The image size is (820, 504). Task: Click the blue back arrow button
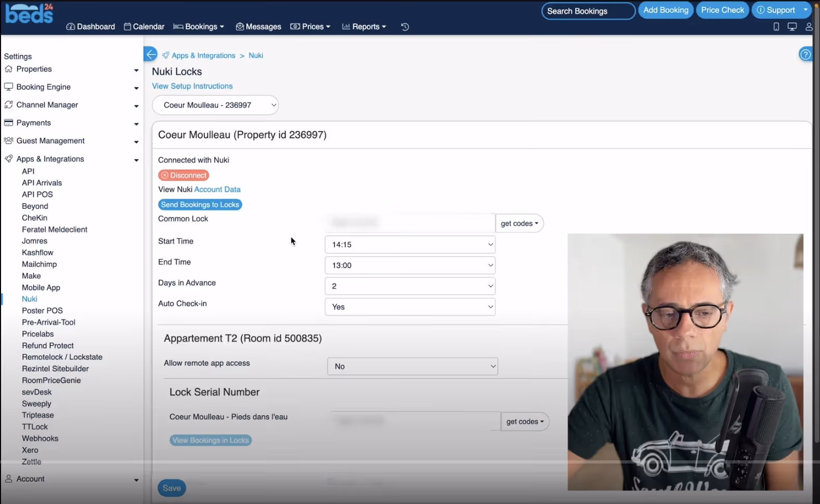coord(150,54)
